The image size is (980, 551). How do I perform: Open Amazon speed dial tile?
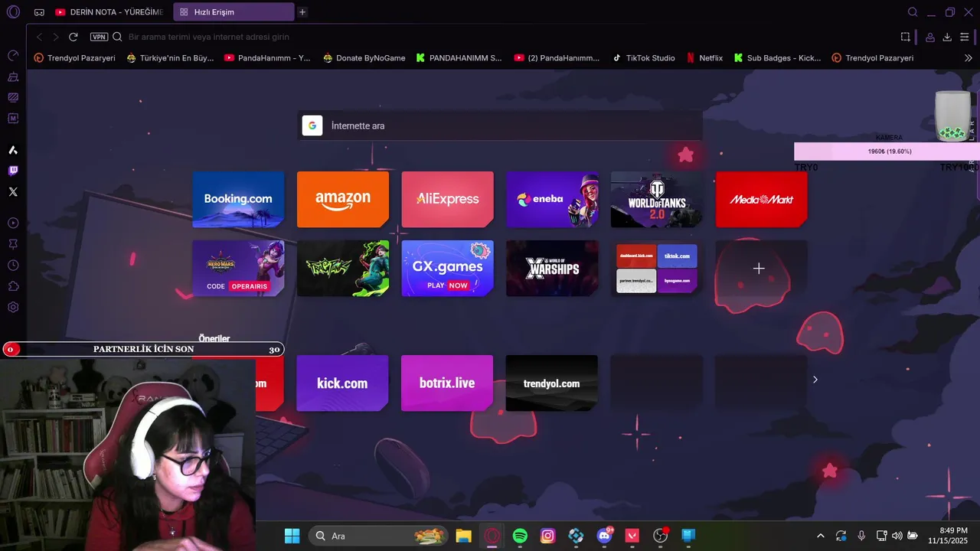(x=343, y=199)
